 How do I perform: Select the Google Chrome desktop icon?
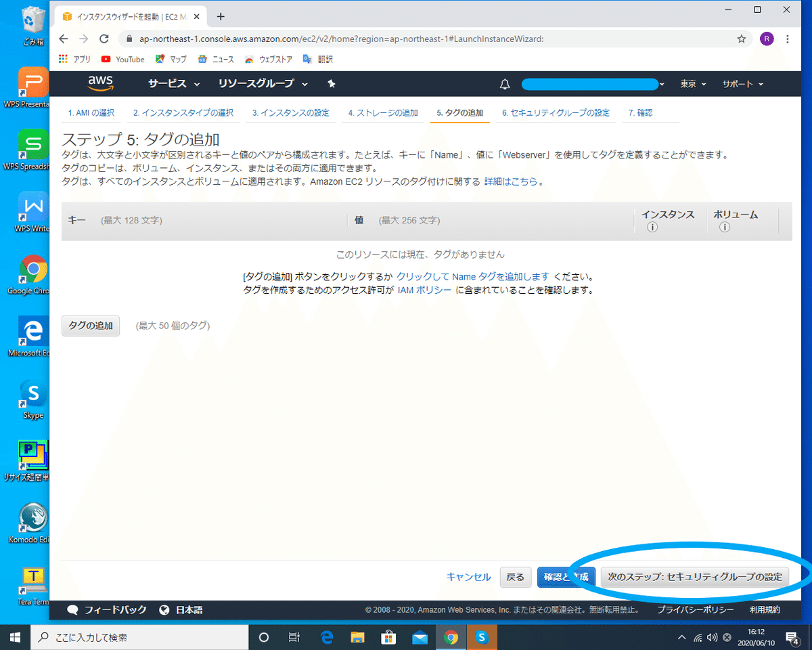point(33,274)
